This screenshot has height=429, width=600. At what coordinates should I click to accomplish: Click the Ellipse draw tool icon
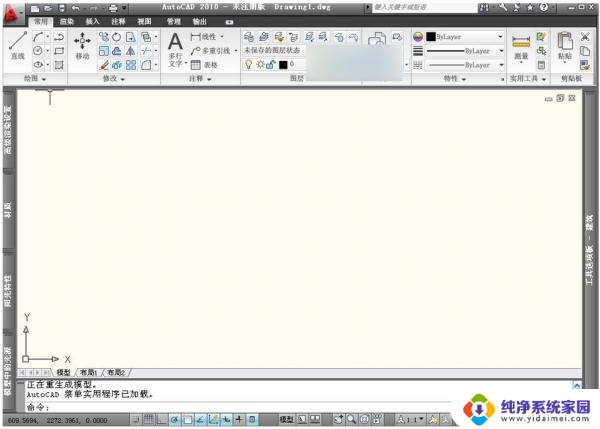point(38,65)
